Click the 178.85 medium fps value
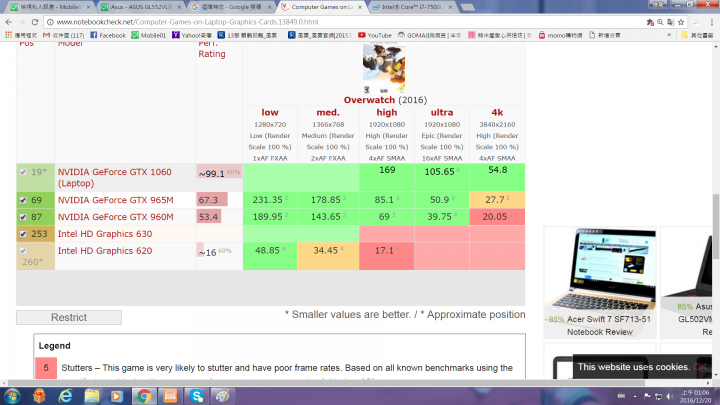Image resolution: width=720 pixels, height=405 pixels. (328, 200)
